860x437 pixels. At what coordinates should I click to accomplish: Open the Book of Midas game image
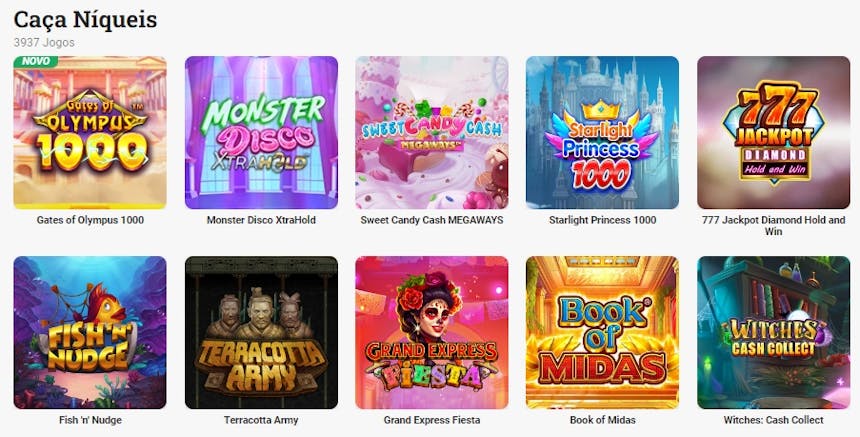(602, 332)
